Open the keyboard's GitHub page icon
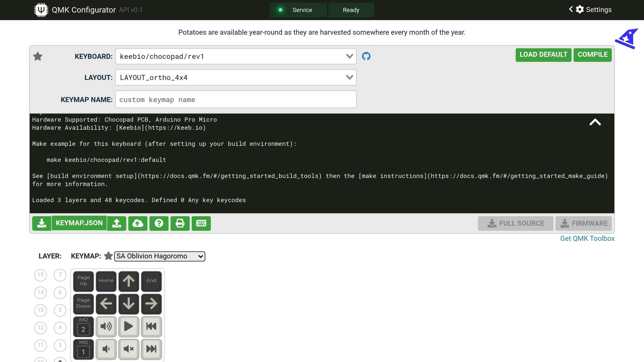Screen dimensions: 644x362 (x=366, y=56)
